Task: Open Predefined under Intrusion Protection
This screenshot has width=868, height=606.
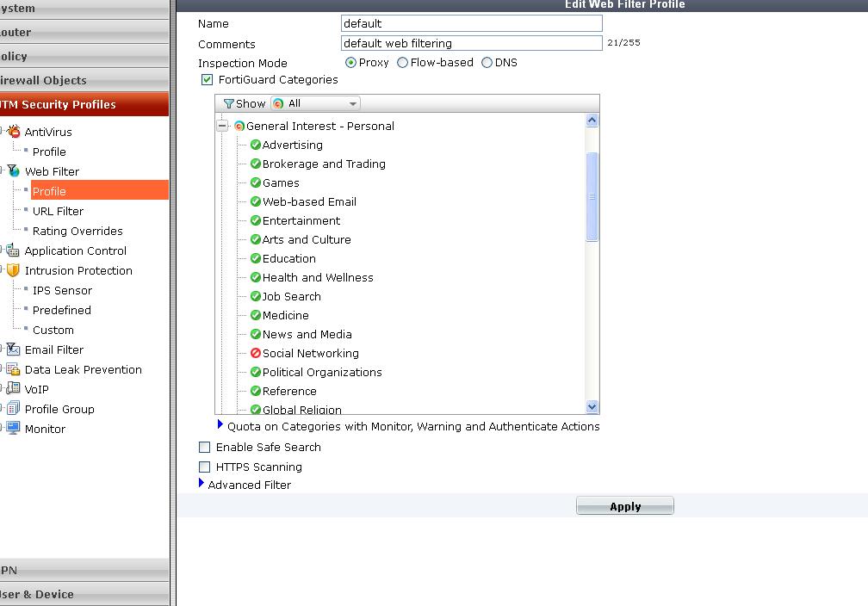Action: [x=61, y=310]
